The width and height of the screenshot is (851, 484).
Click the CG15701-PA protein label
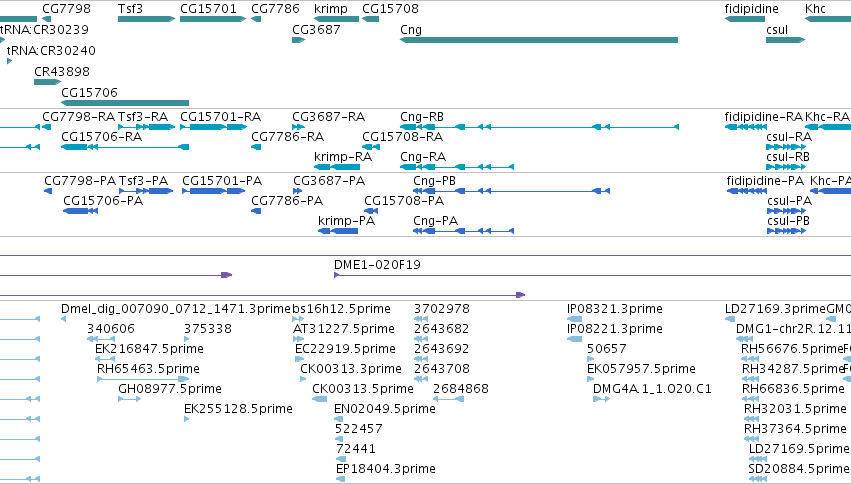(x=222, y=181)
